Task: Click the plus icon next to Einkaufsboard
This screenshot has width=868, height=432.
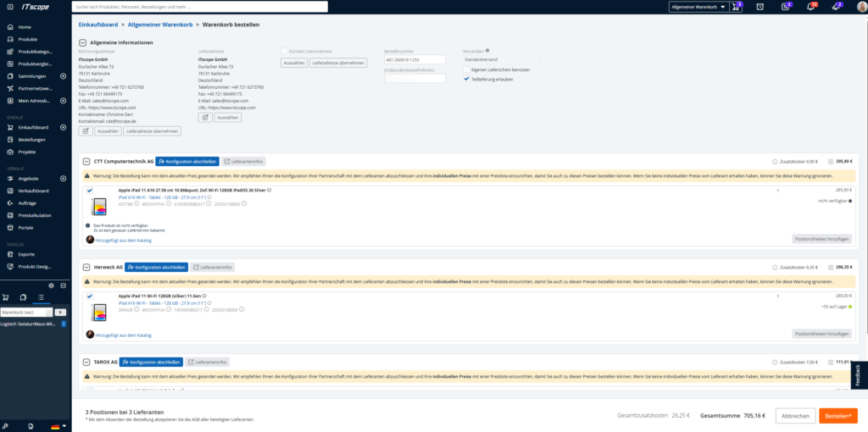Action: [x=63, y=127]
